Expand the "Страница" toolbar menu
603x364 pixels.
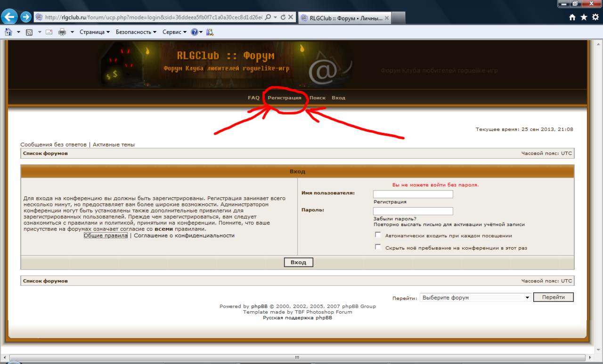(x=95, y=32)
